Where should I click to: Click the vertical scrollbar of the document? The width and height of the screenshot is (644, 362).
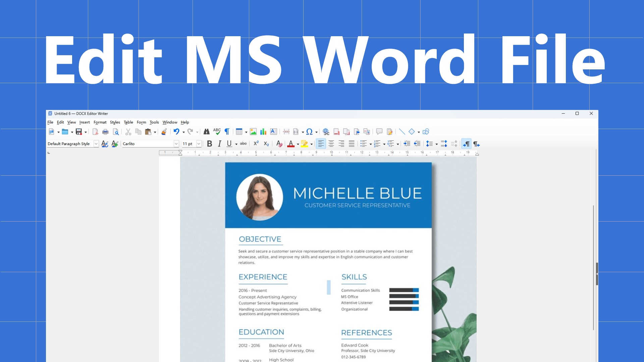593,267
